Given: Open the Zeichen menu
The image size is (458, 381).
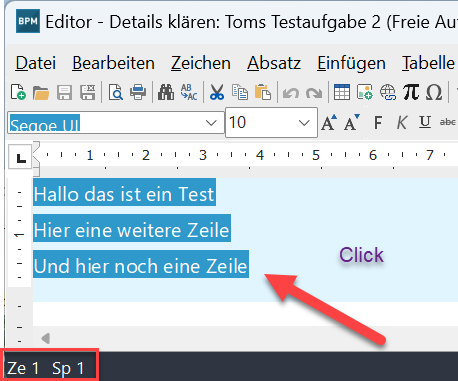Looking at the screenshot, I should click(x=201, y=63).
